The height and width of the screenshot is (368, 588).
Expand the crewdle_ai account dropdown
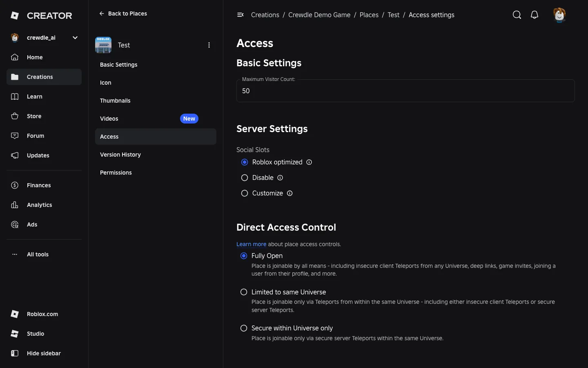tap(75, 38)
